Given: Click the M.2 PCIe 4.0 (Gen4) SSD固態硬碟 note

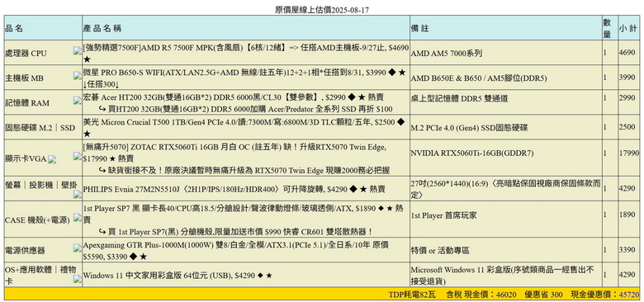Looking at the screenshot, I should [469, 128].
